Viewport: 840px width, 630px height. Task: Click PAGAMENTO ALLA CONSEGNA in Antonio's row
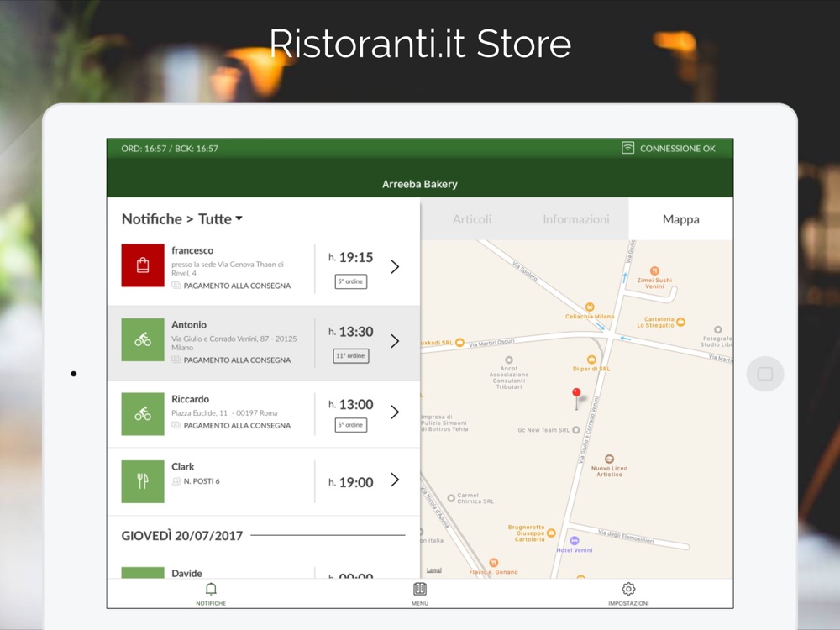point(238,360)
